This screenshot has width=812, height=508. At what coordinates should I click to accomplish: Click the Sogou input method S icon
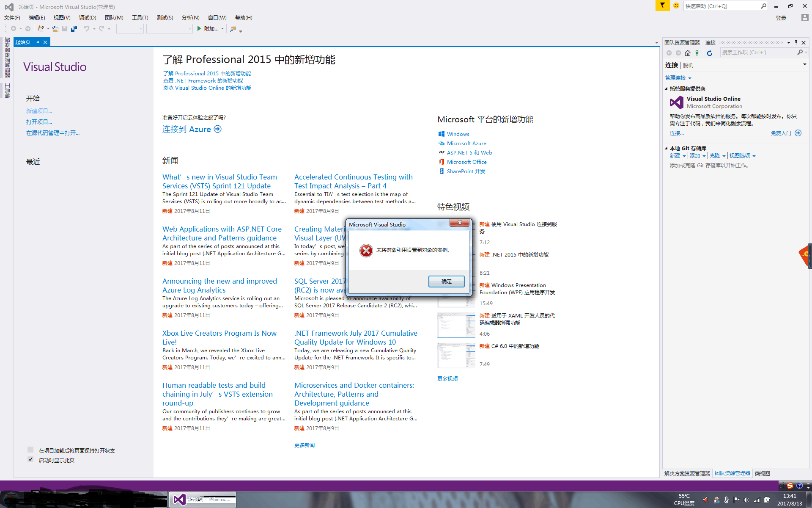pyautogui.click(x=790, y=486)
